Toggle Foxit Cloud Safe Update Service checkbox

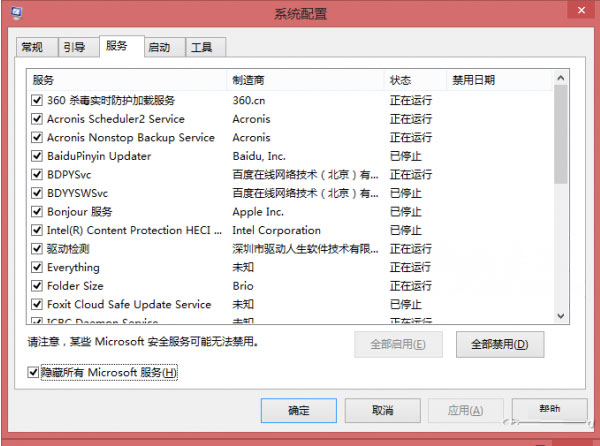37,304
